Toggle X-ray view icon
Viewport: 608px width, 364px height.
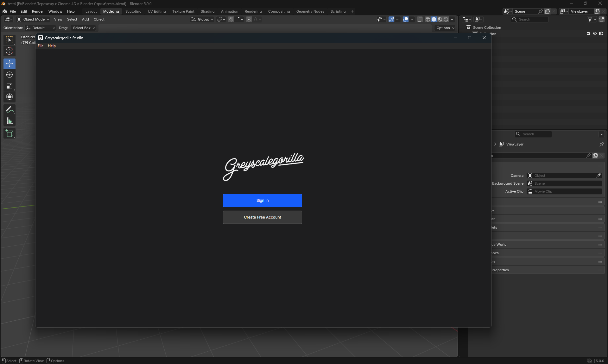tap(420, 19)
